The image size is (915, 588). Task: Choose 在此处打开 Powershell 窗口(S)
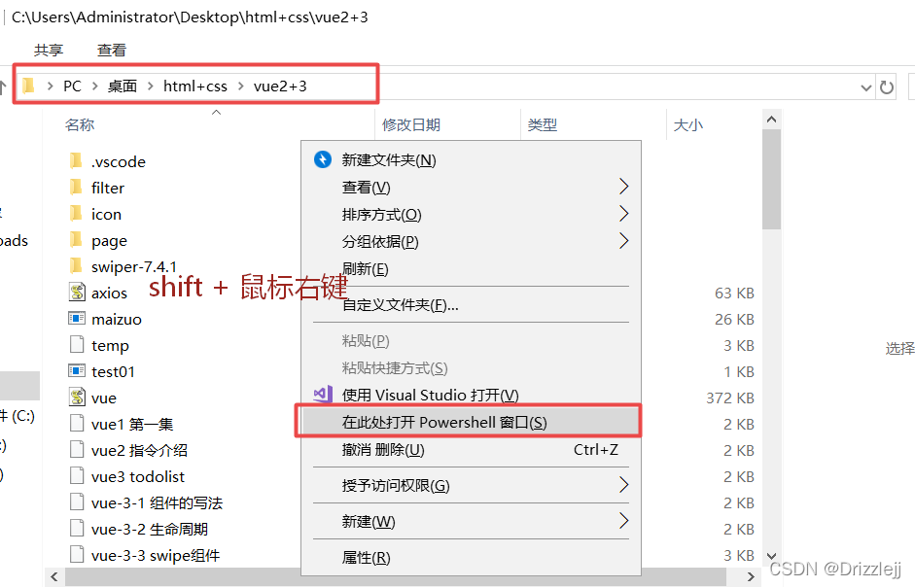tap(471, 422)
